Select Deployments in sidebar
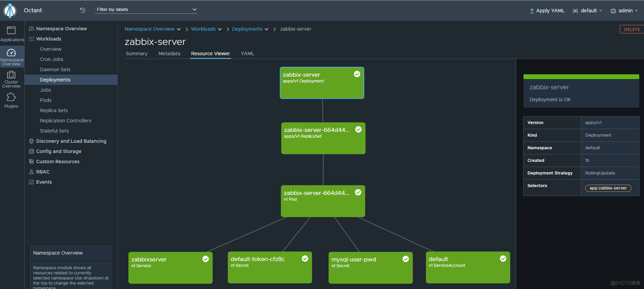This screenshot has width=644, height=289. click(71, 80)
